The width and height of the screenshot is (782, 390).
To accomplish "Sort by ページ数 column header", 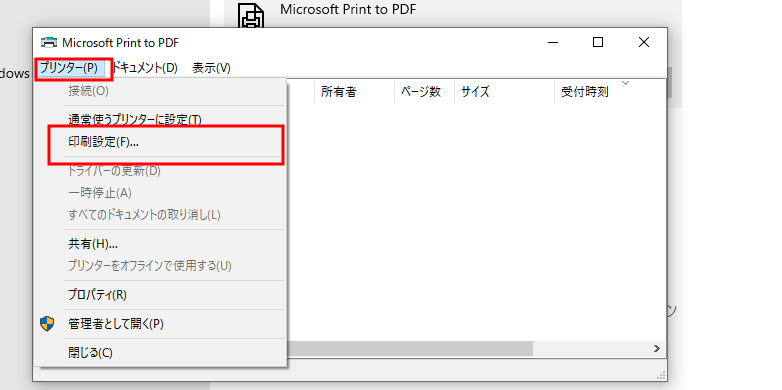I will (x=424, y=92).
